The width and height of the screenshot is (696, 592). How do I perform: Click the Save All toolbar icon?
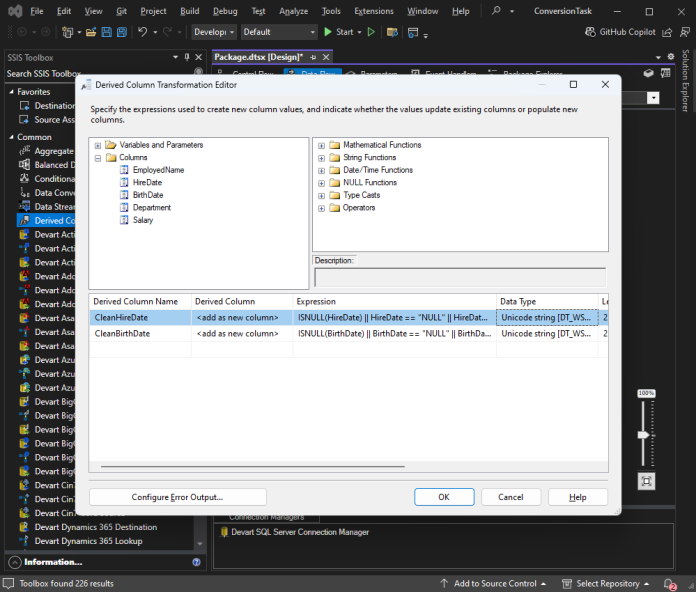point(119,32)
